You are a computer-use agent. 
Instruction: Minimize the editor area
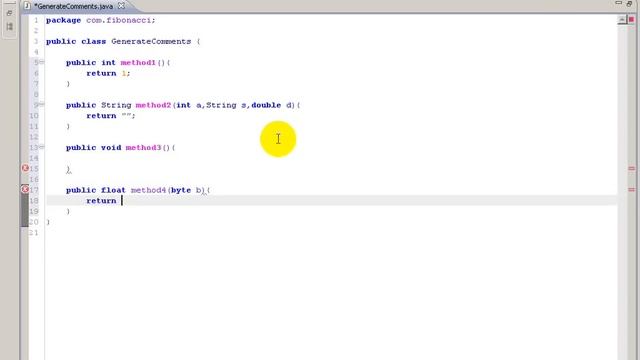click(618, 3)
